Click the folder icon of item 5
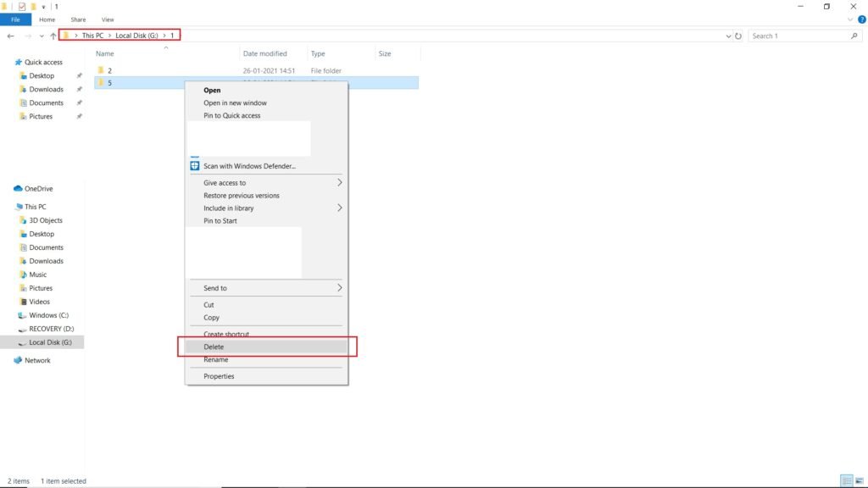868x488 pixels. pos(101,82)
